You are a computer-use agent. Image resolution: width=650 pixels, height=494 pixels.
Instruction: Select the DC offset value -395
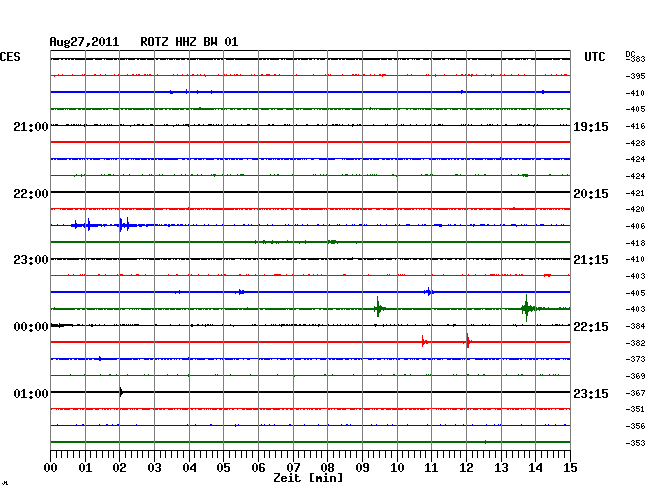tap(635, 76)
